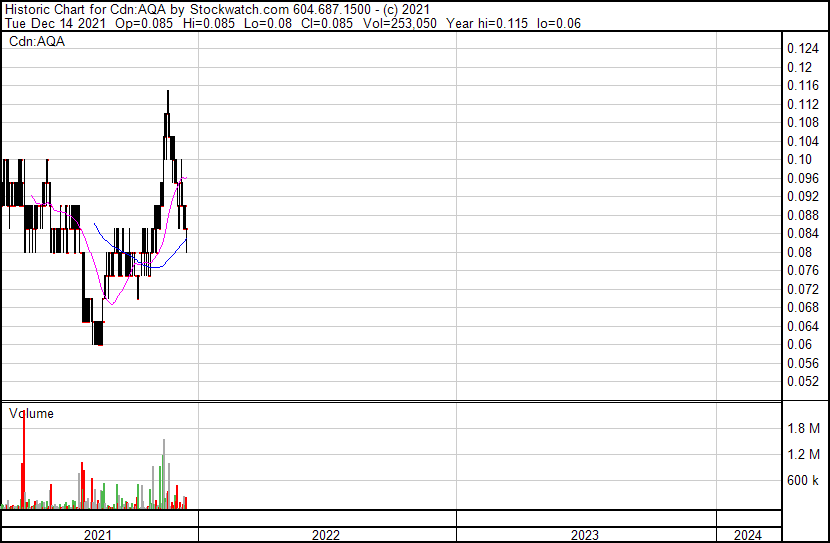Viewport: 830px width, 543px height.
Task: Click the 0.08 price axis label
Action: click(x=799, y=252)
